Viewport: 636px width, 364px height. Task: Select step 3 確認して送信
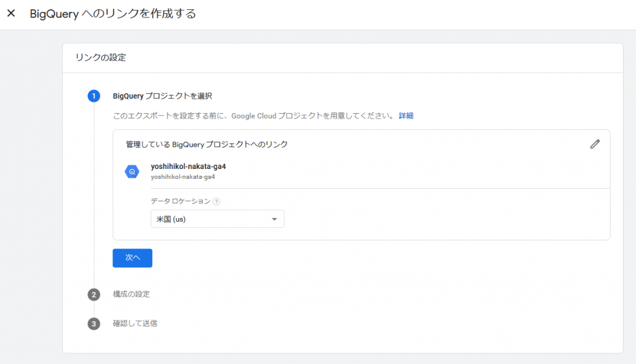(135, 324)
